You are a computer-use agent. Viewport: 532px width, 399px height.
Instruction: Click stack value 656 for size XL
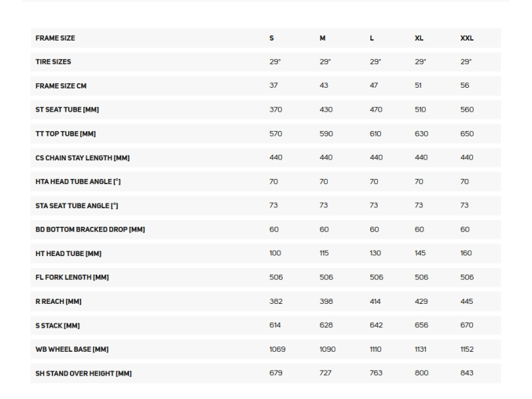(x=421, y=325)
